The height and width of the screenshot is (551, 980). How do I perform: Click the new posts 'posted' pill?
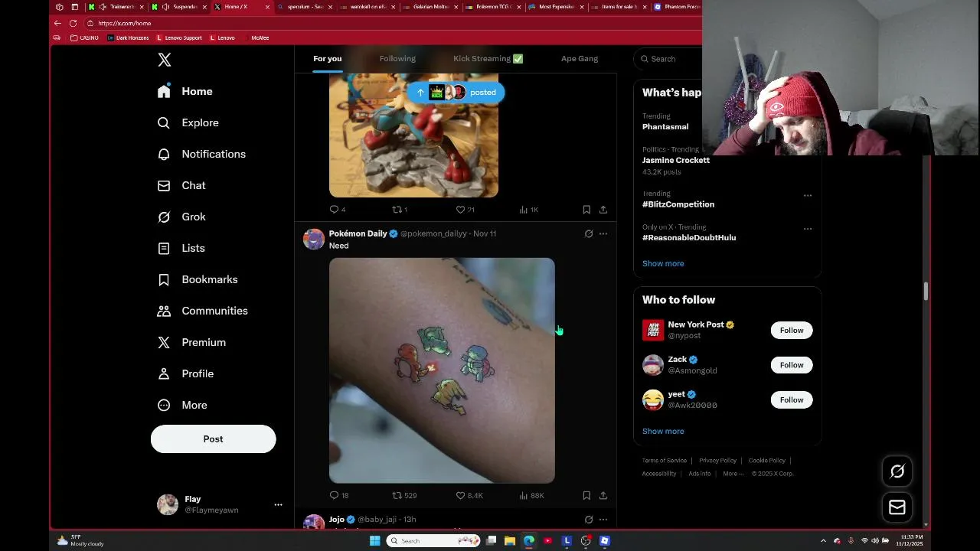(x=456, y=92)
